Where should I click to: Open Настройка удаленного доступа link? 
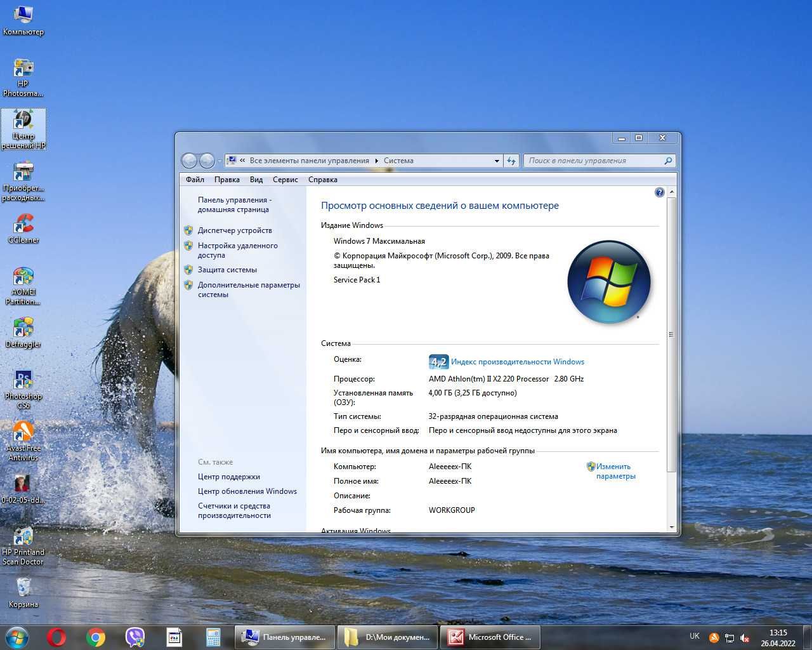237,250
